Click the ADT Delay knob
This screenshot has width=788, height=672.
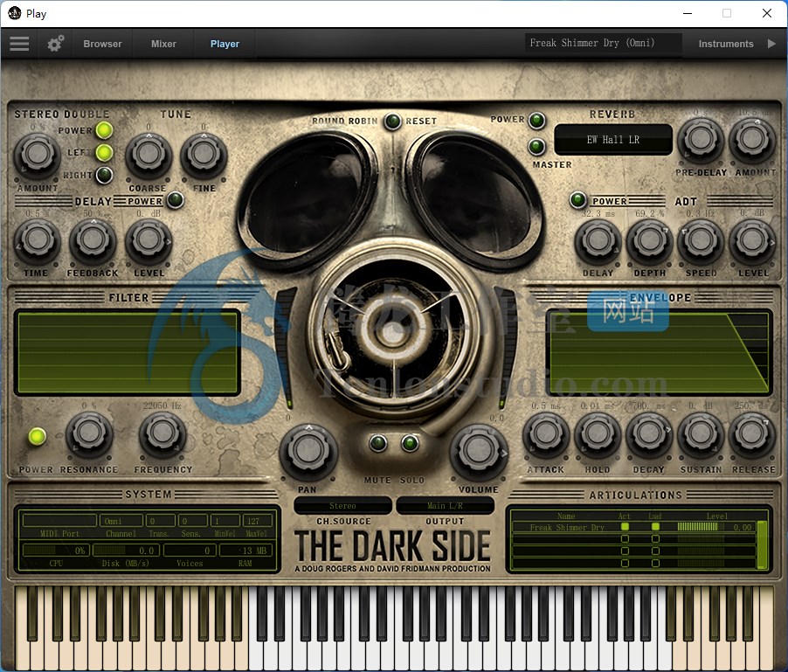click(x=598, y=241)
